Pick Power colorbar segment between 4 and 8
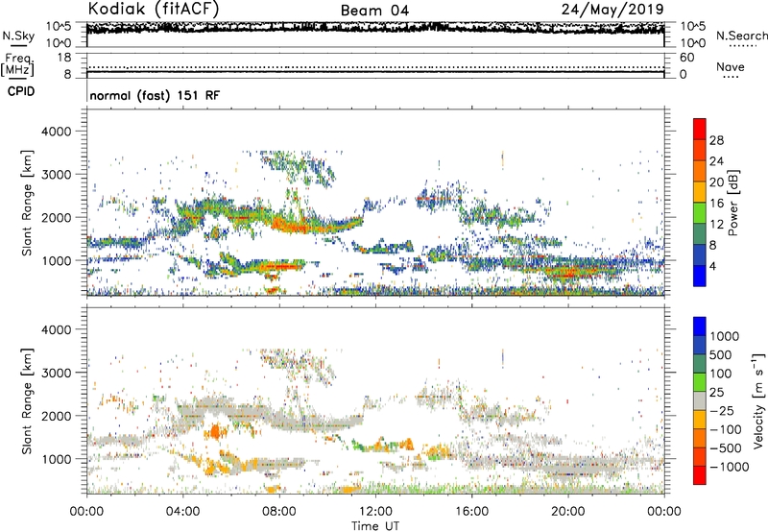This screenshot has width=768, height=532. tap(700, 254)
